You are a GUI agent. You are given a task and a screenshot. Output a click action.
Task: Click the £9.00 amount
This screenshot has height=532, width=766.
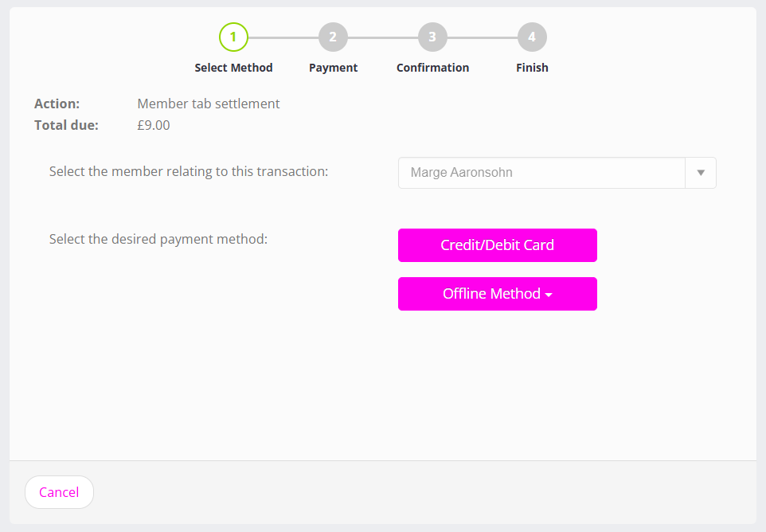click(x=154, y=125)
